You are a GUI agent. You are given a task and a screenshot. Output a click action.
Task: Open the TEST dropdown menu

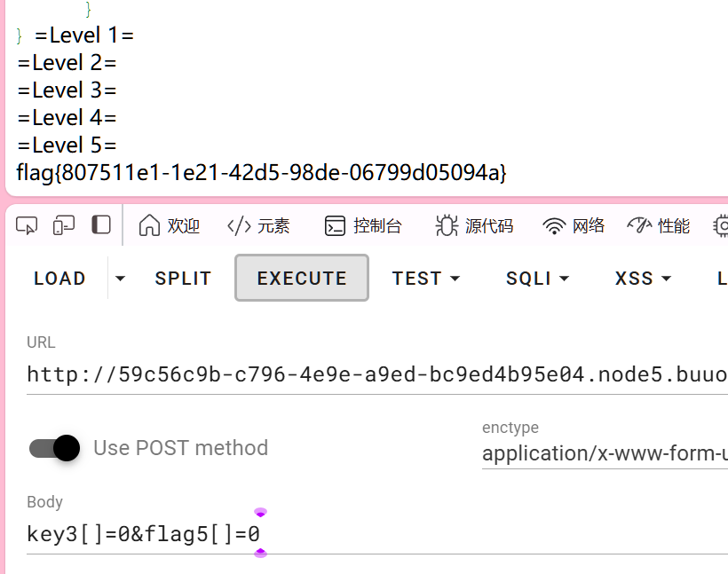[x=426, y=279]
